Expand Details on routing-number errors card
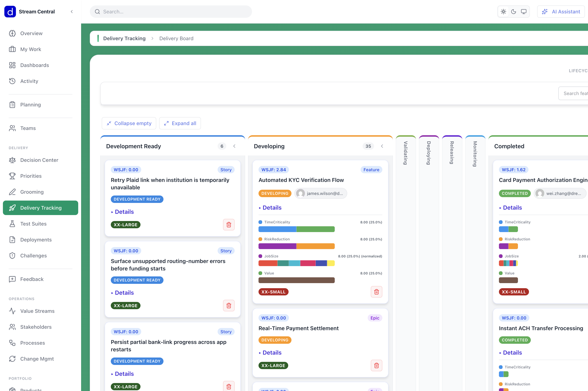The height and width of the screenshot is (391, 588). (x=122, y=293)
